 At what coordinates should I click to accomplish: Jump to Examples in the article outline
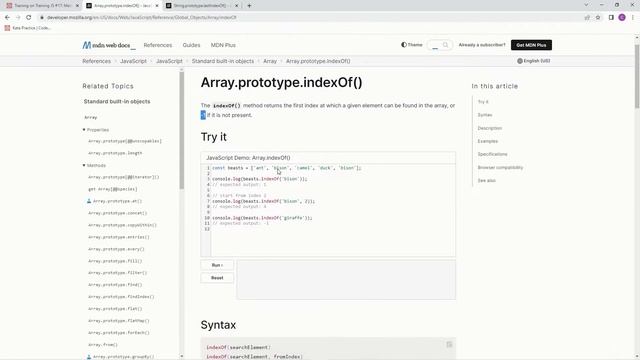(x=488, y=141)
